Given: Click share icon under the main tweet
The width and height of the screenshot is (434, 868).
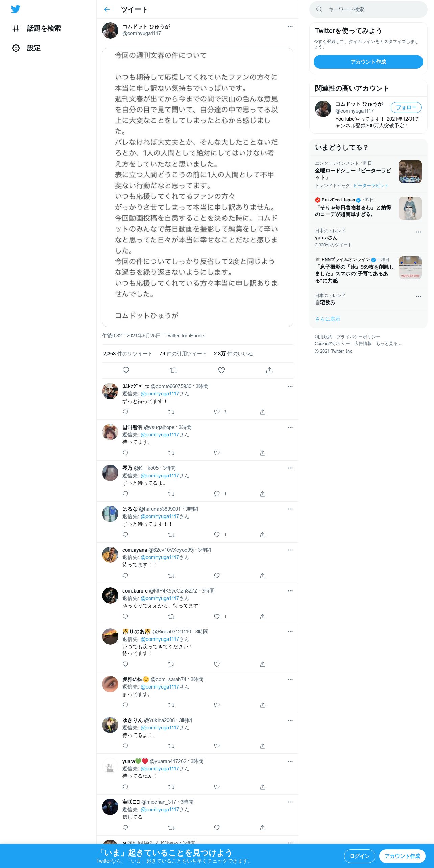Looking at the screenshot, I should pos(269,370).
